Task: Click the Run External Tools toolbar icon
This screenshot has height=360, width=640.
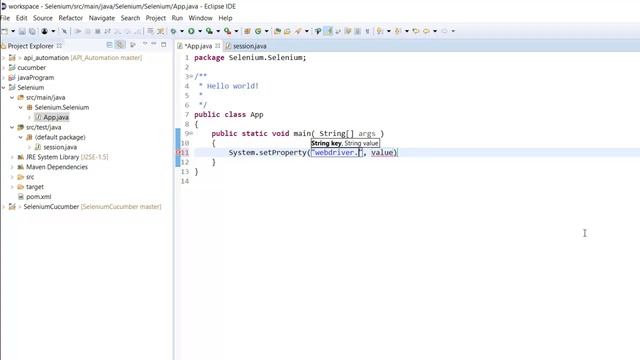Action: (x=227, y=31)
